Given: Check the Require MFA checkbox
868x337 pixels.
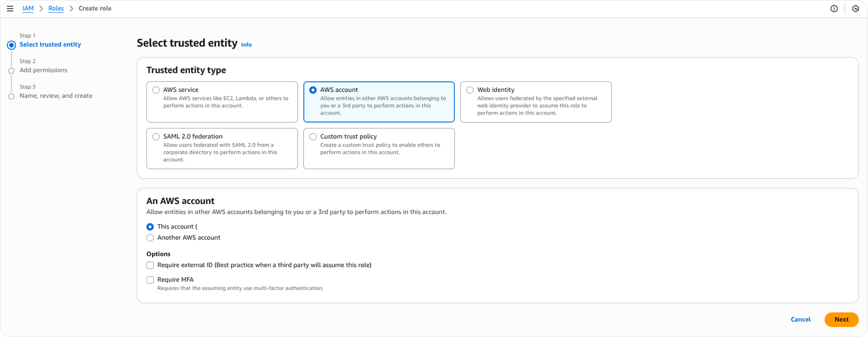Looking at the screenshot, I should tap(150, 280).
